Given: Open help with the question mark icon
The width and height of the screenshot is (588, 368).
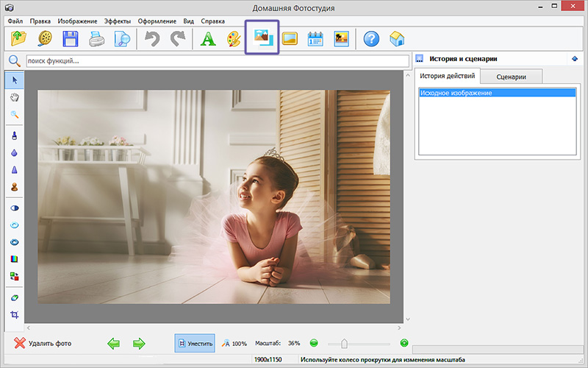Looking at the screenshot, I should pyautogui.click(x=371, y=39).
